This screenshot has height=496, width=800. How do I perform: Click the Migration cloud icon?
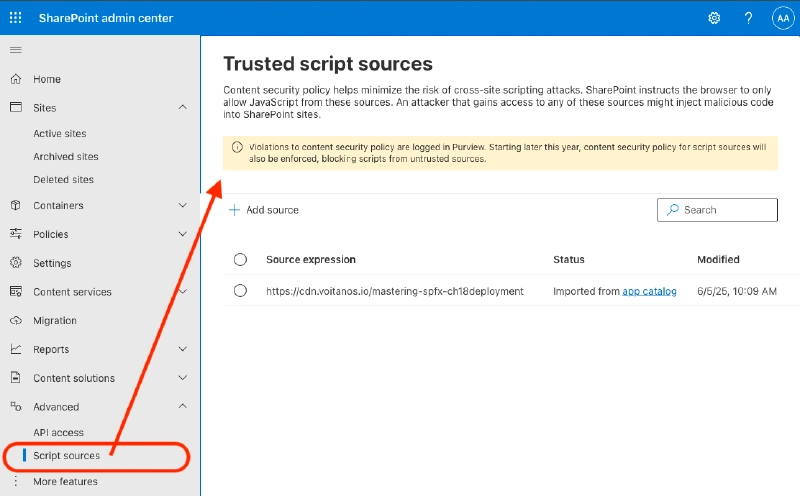click(16, 320)
